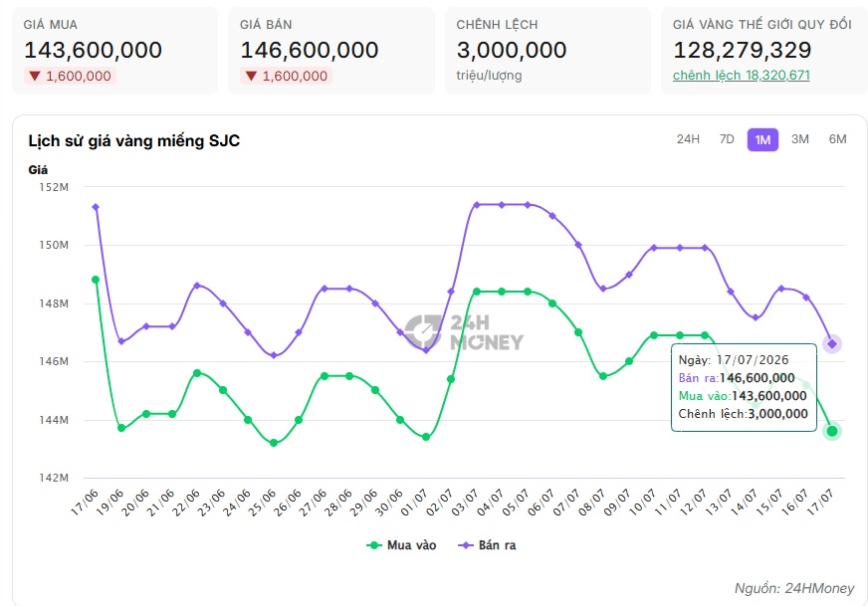The width and height of the screenshot is (868, 606).
Task: Click the CHÊNH LỆCH card value 3,000,000
Action: tap(512, 50)
